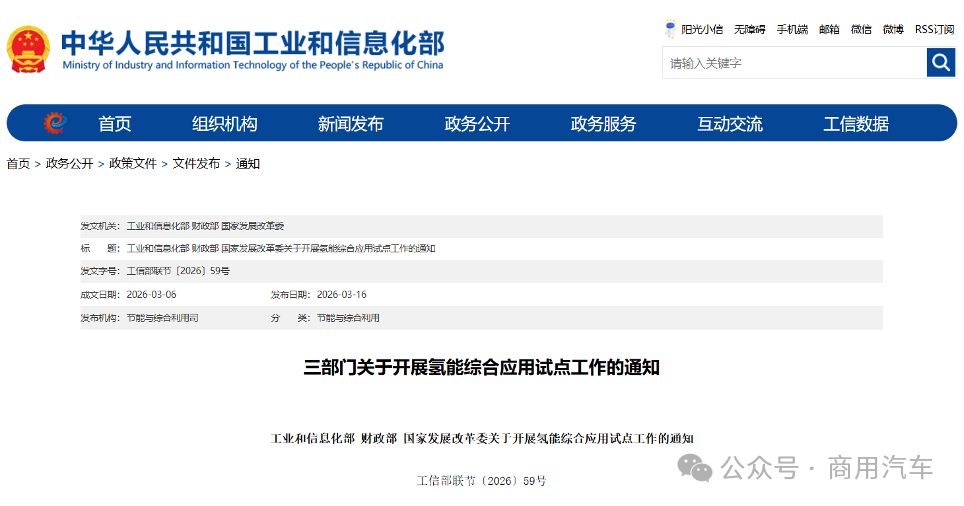Click the 无障碍 accessibility link
This screenshot has height=506, width=964.
749,29
